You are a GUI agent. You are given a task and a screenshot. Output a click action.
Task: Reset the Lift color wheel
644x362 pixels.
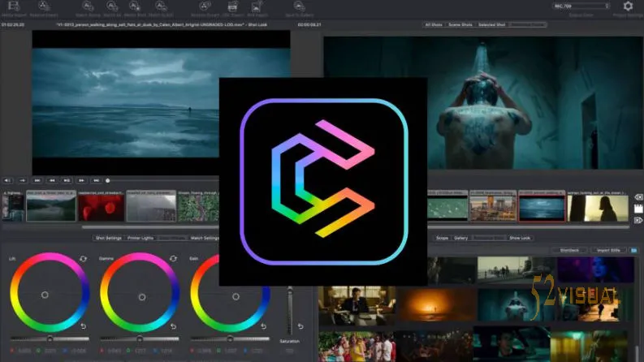(84, 326)
